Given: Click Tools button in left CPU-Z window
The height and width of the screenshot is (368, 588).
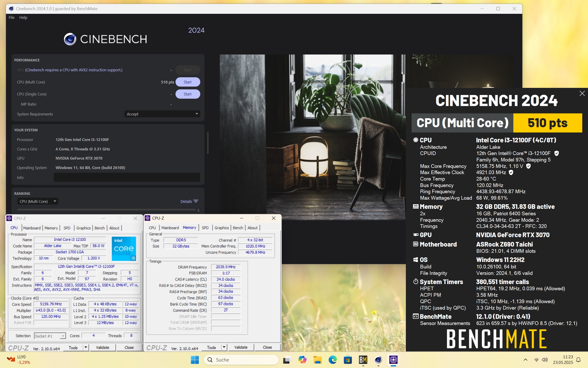Looking at the screenshot, I should (x=73, y=348).
